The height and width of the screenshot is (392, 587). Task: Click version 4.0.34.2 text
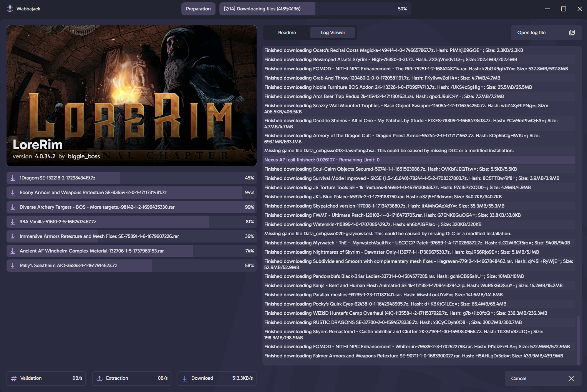pyautogui.click(x=34, y=156)
